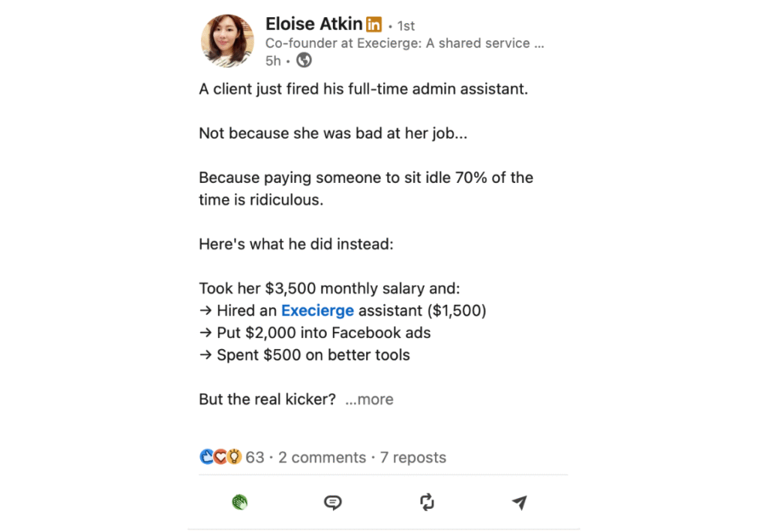Open the blue Execierge company link
Viewport: 768px width, 532px height.
[317, 310]
